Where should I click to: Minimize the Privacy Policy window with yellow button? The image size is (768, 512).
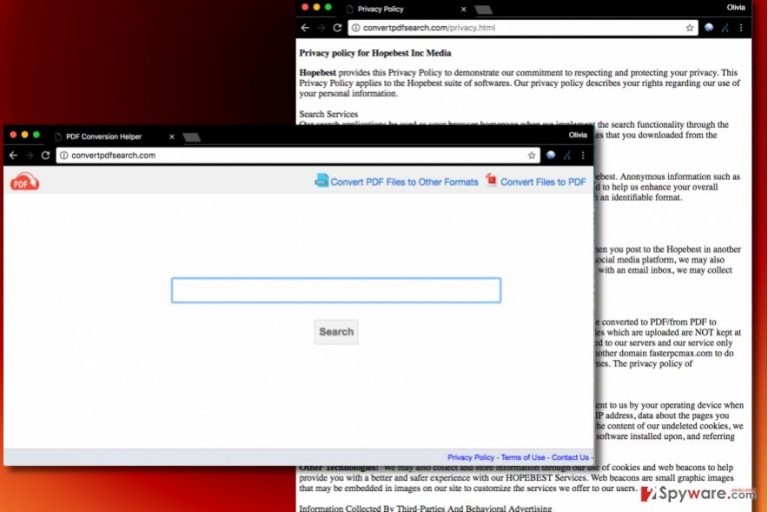pyautogui.click(x=316, y=7)
